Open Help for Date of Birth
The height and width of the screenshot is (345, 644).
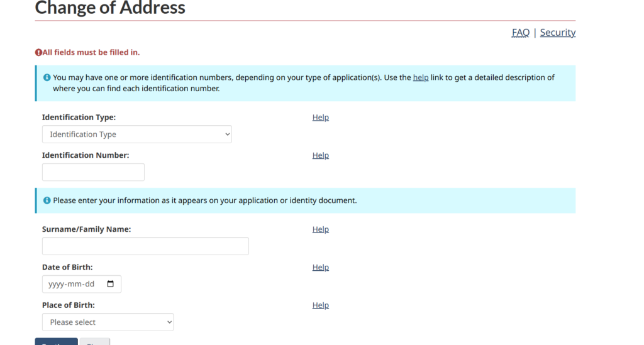coord(320,267)
